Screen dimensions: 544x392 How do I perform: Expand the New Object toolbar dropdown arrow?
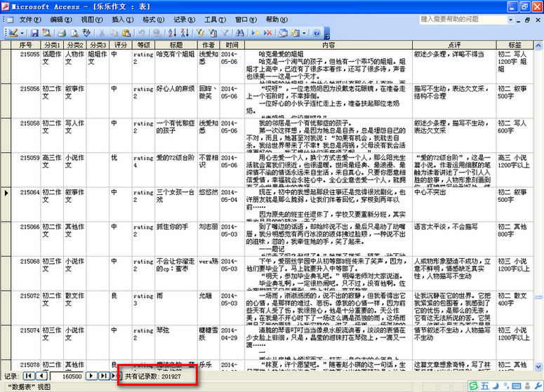(x=304, y=33)
